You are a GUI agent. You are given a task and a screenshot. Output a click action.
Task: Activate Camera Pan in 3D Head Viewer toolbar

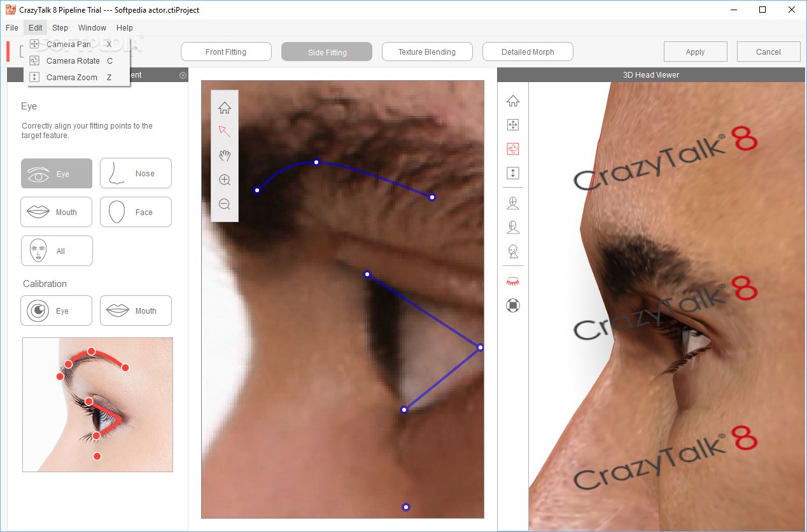click(x=513, y=125)
